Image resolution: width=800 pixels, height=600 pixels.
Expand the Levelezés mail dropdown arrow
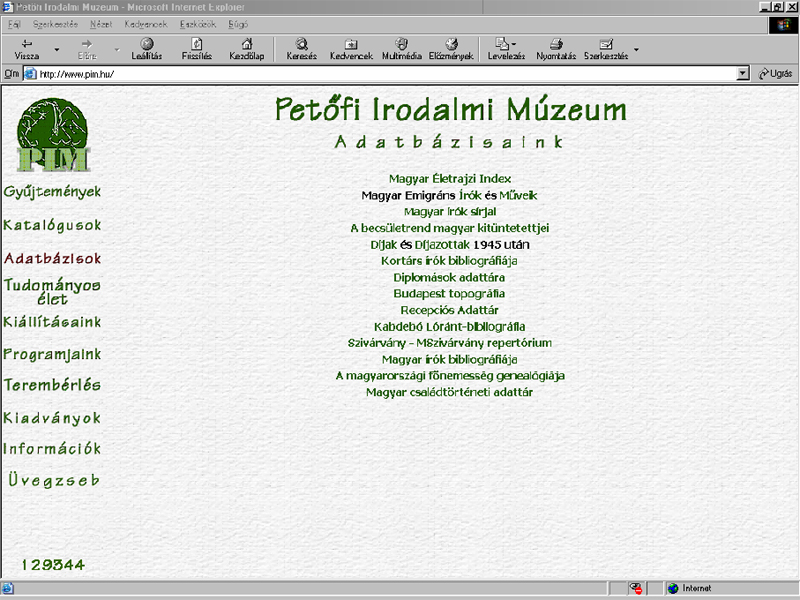pos(514,44)
